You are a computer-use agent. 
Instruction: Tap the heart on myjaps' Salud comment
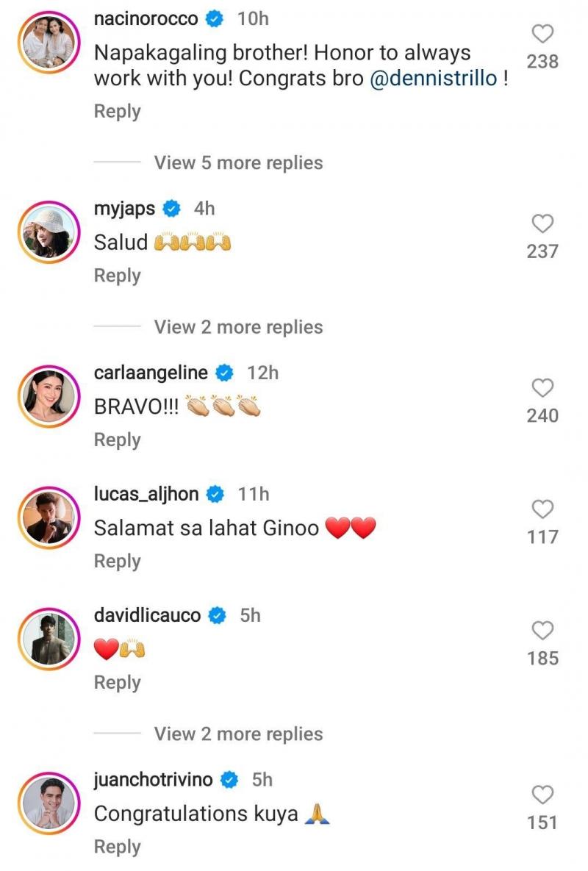pos(542,223)
